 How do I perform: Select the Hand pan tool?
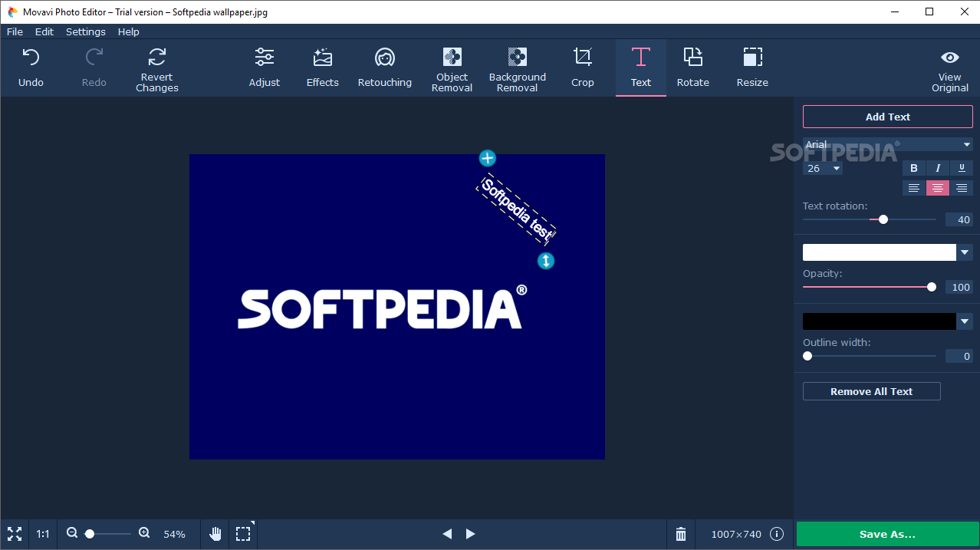click(216, 534)
